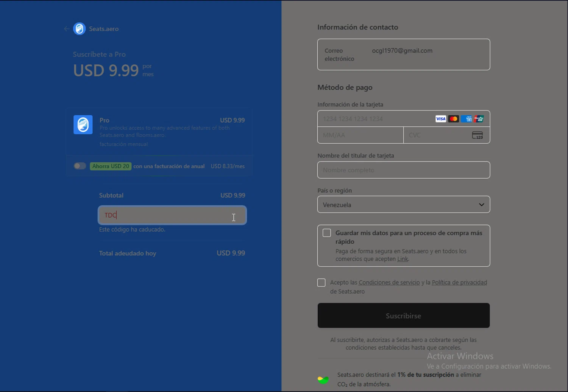Click the back arrow beside Seats.aero
568x392 pixels.
coord(67,29)
